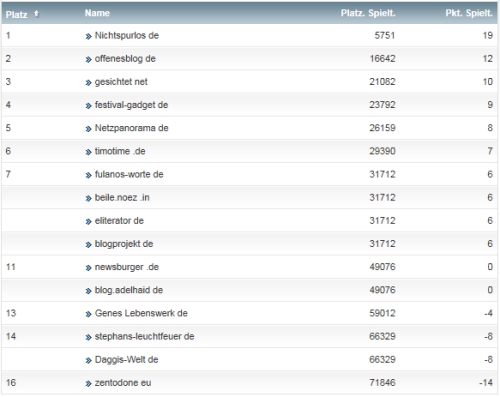Open the timotime .de link
The width and height of the screenshot is (500, 397).
click(x=120, y=151)
